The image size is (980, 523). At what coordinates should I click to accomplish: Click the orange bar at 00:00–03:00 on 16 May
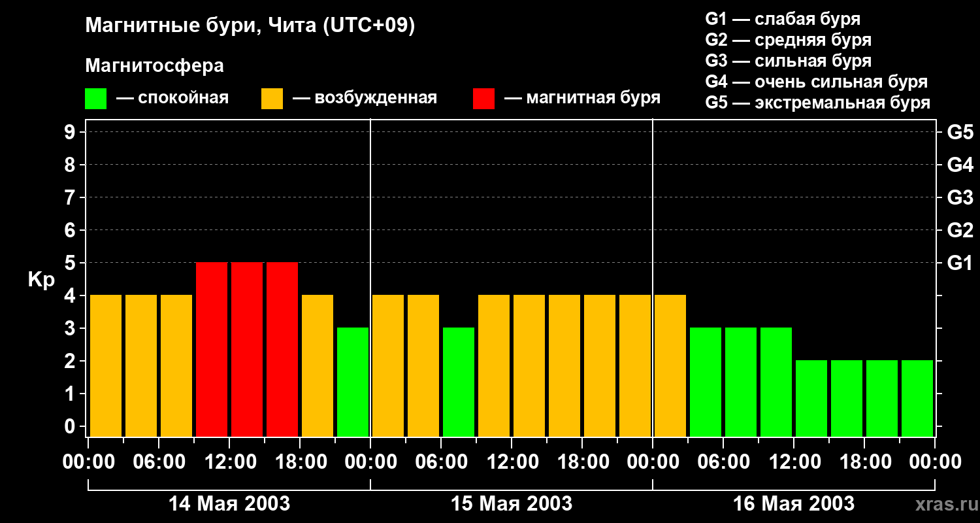pyautogui.click(x=670, y=366)
